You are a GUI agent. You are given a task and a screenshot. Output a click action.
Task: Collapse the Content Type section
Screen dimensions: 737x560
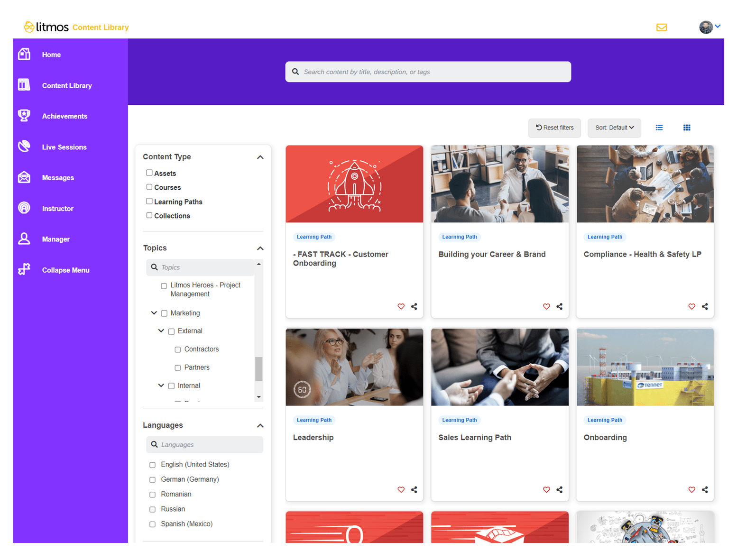[260, 157]
